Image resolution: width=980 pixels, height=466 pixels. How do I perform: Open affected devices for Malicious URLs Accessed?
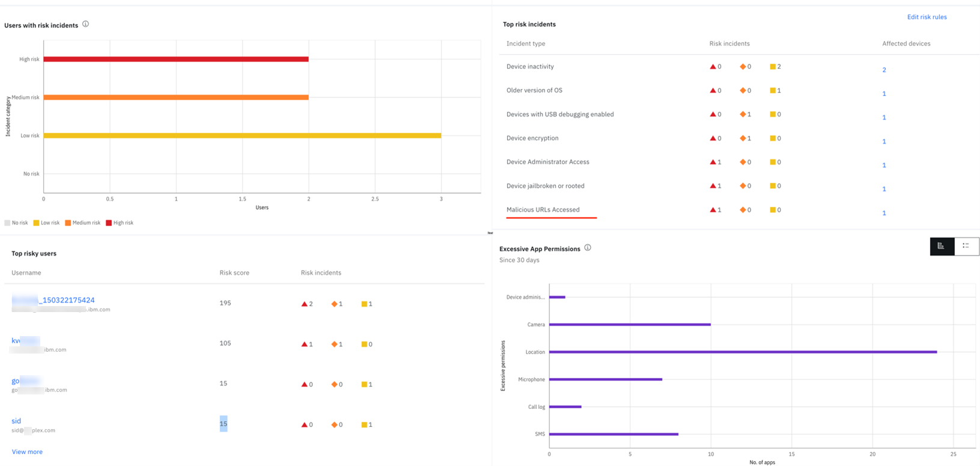click(884, 213)
